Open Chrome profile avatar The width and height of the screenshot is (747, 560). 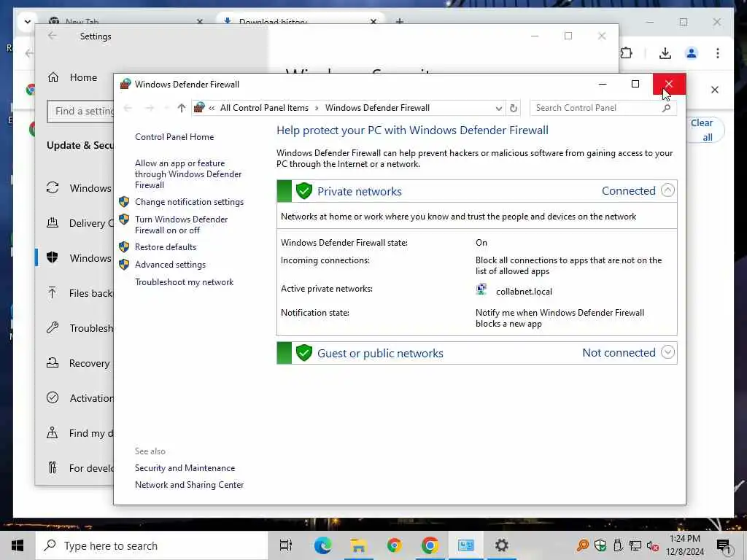pyautogui.click(x=692, y=53)
